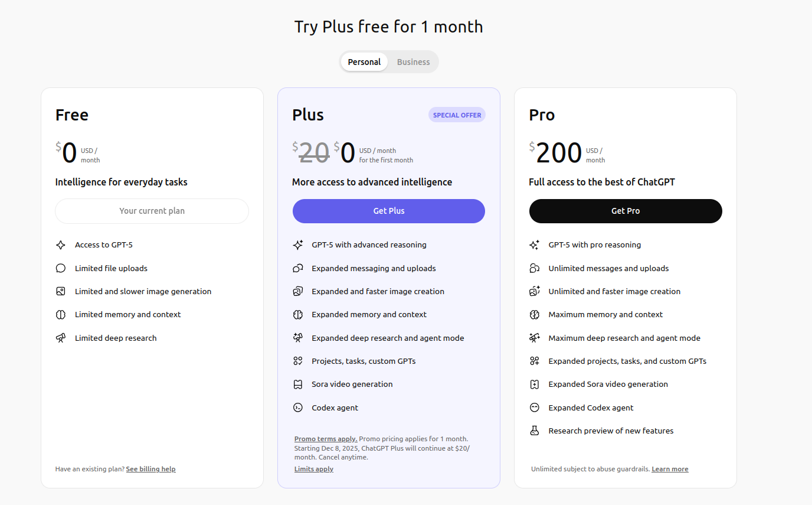The width and height of the screenshot is (812, 505).
Task: Switch to the Business plans tab
Action: [413, 62]
